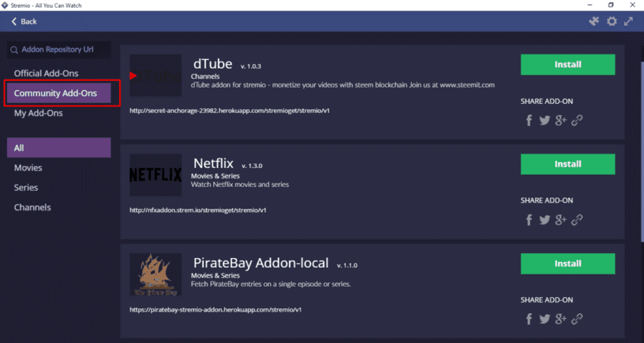Click dTube version v. 1.0.3 label
Screen dimensions: 644x343
pos(251,66)
